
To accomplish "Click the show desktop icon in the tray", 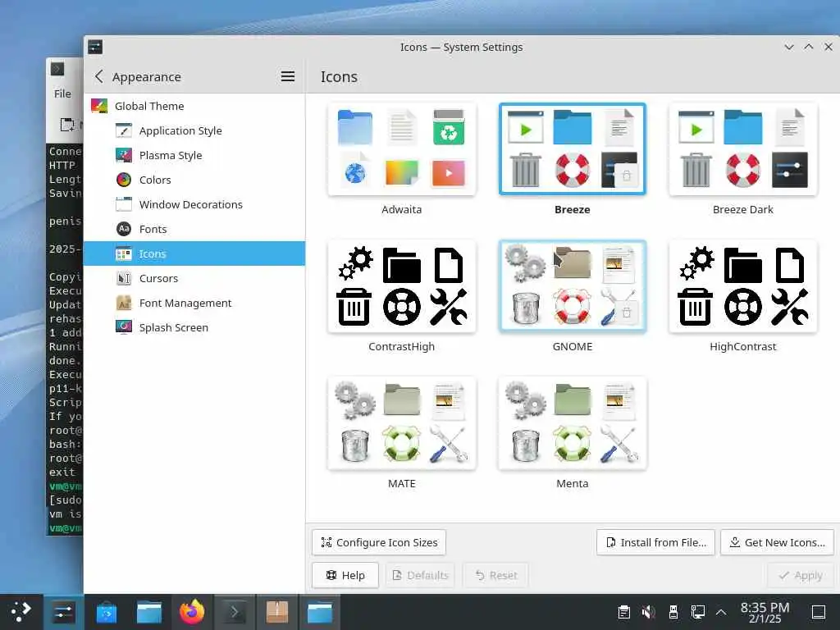I will (819, 612).
